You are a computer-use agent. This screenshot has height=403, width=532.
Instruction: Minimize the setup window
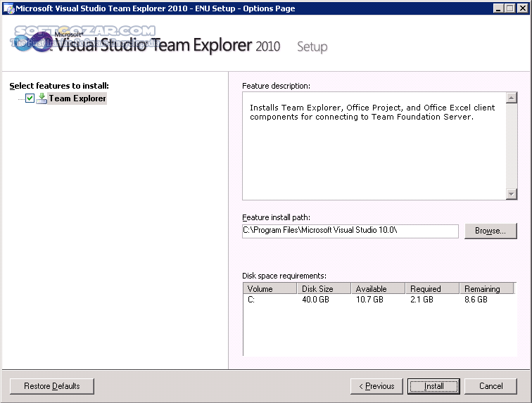point(498,8)
